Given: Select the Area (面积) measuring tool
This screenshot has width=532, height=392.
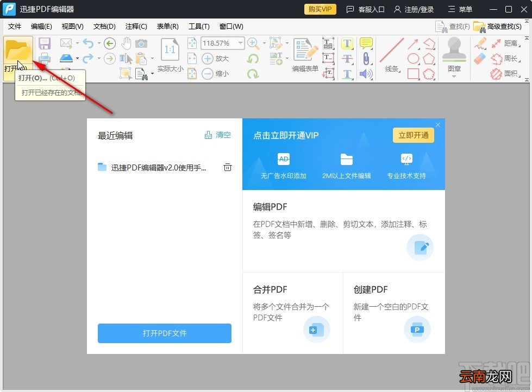Looking at the screenshot, I should click(x=506, y=74).
